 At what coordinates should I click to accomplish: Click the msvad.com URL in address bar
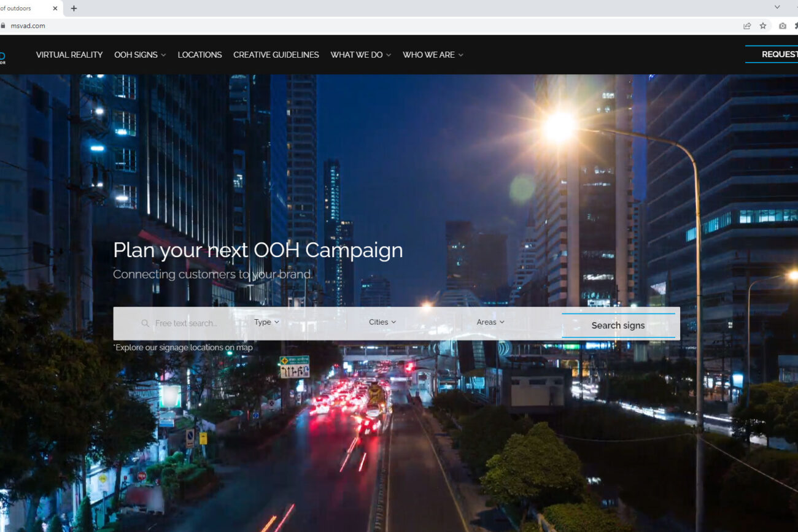(x=28, y=26)
